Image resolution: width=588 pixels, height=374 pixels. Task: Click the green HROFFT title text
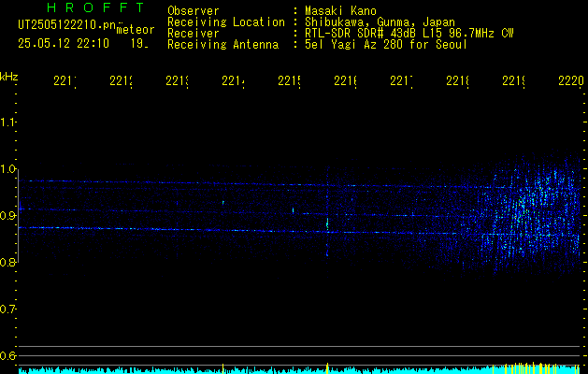(x=96, y=7)
